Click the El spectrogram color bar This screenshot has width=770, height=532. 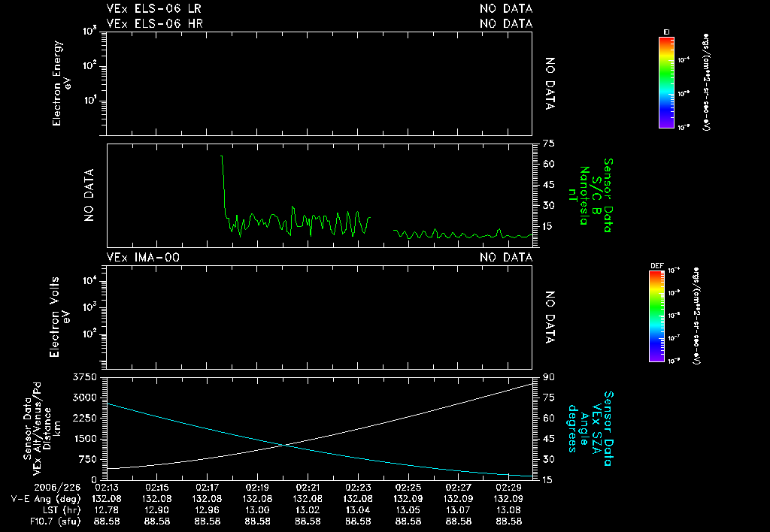[x=666, y=83]
